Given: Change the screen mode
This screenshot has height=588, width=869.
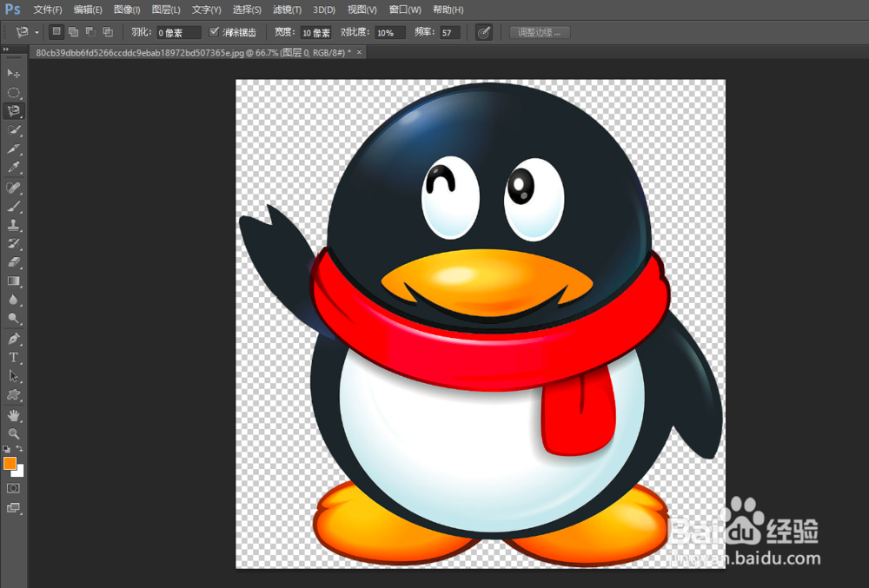Looking at the screenshot, I should pos(13,508).
